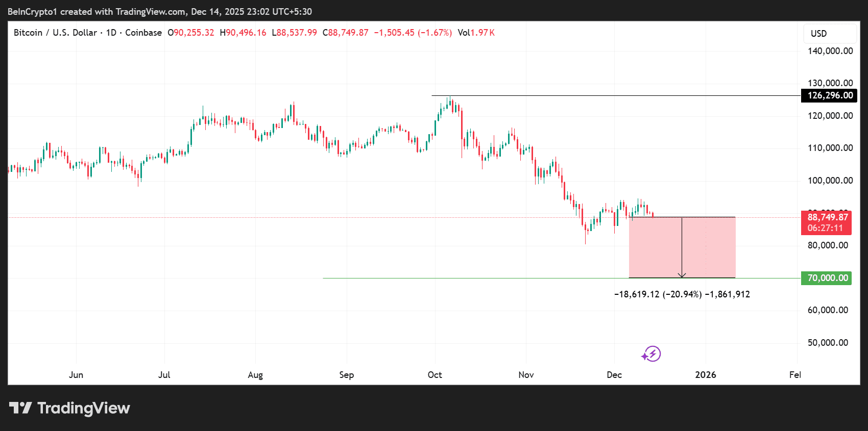Click the 140,000.00 price scale label
Image resolution: width=868 pixels, height=431 pixels.
click(830, 51)
